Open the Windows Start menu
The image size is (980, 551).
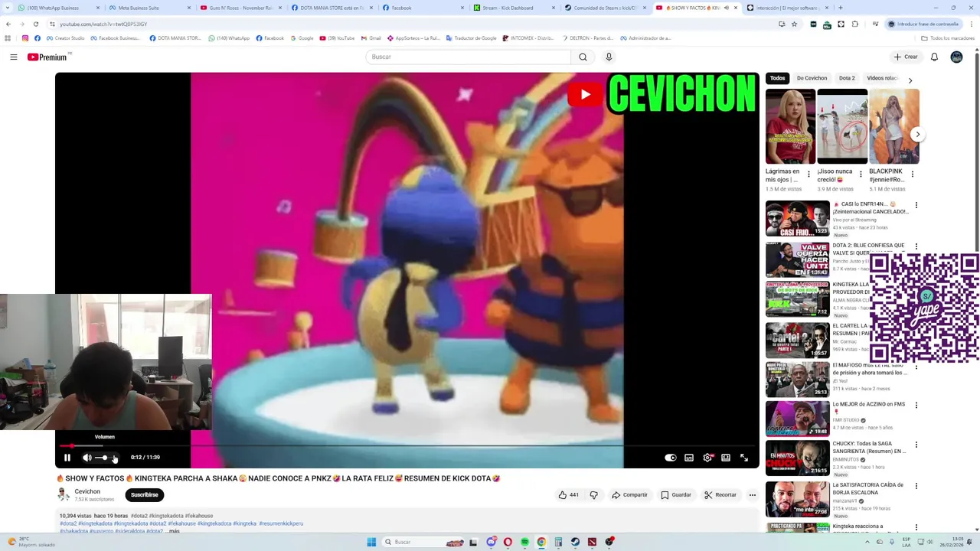(371, 542)
